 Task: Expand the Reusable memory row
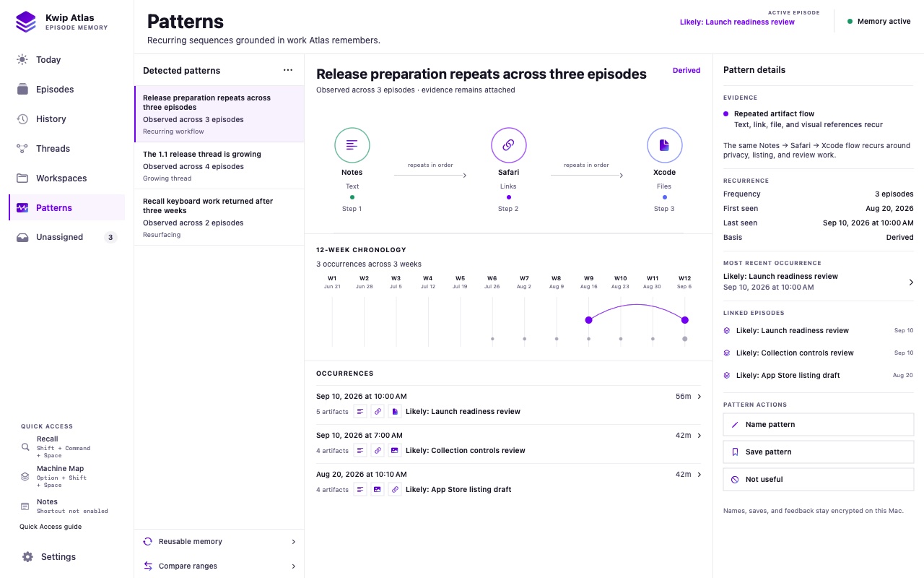(219, 541)
